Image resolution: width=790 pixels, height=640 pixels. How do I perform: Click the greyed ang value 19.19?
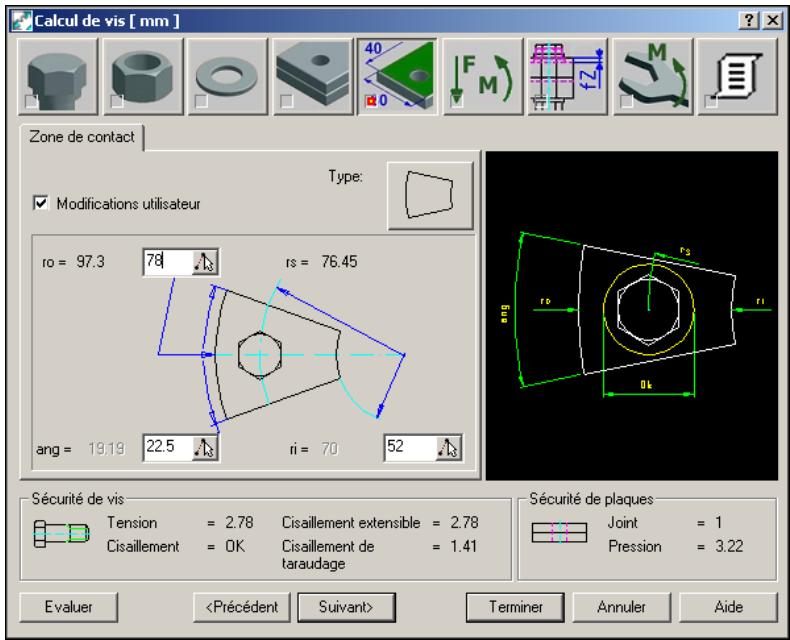[106, 449]
